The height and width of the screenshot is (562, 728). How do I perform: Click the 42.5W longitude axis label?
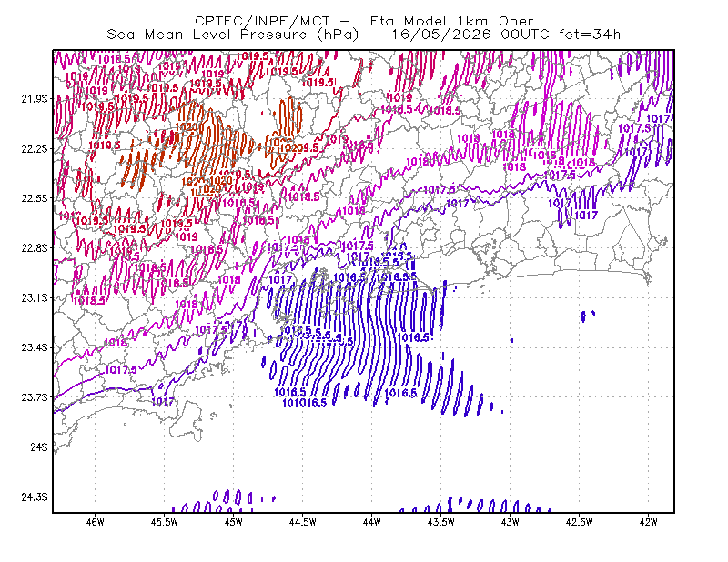(580, 522)
